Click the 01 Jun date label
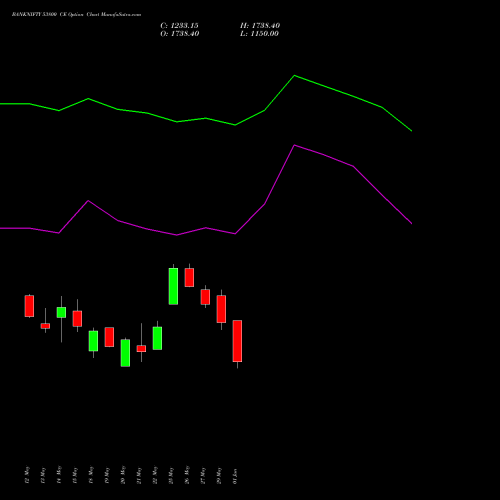 [x=235, y=476]
